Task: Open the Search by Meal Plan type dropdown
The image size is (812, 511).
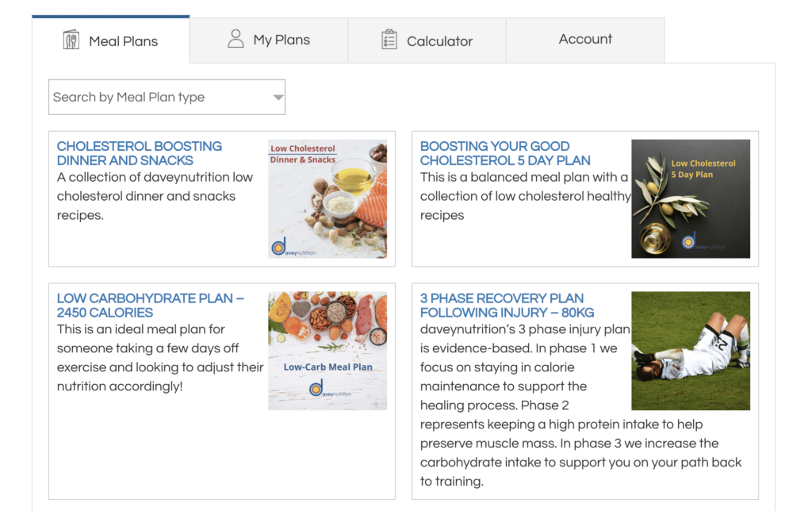Action: tap(167, 97)
